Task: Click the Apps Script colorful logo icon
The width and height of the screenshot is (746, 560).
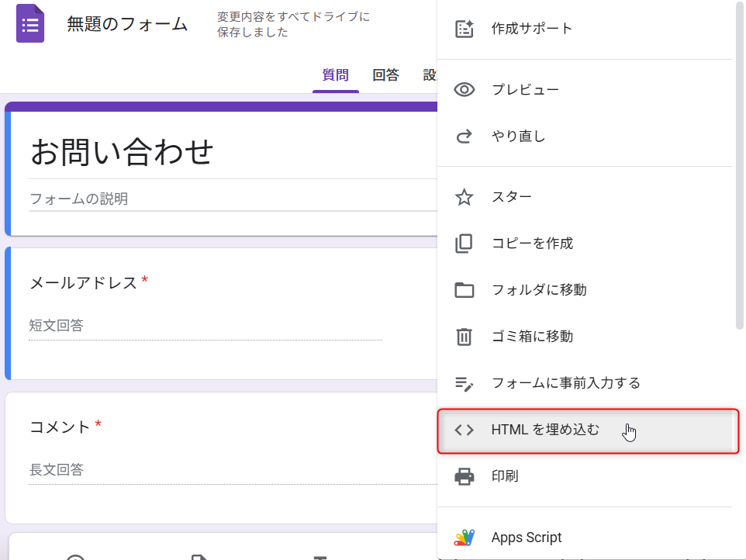Action: pyautogui.click(x=465, y=538)
